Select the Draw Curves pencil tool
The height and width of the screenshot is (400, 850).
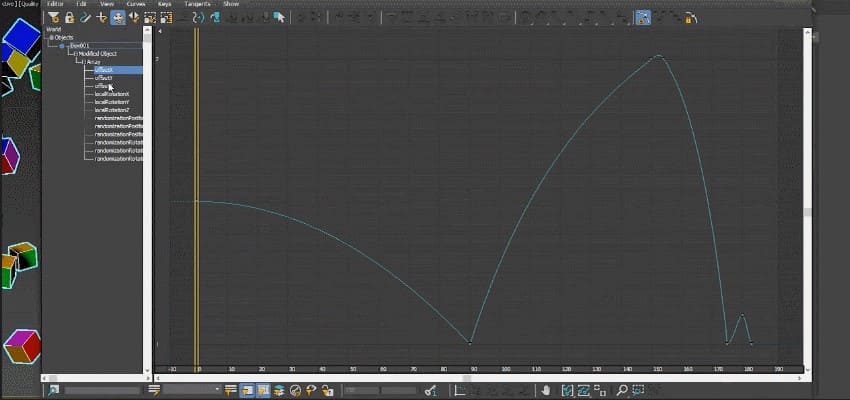click(86, 17)
